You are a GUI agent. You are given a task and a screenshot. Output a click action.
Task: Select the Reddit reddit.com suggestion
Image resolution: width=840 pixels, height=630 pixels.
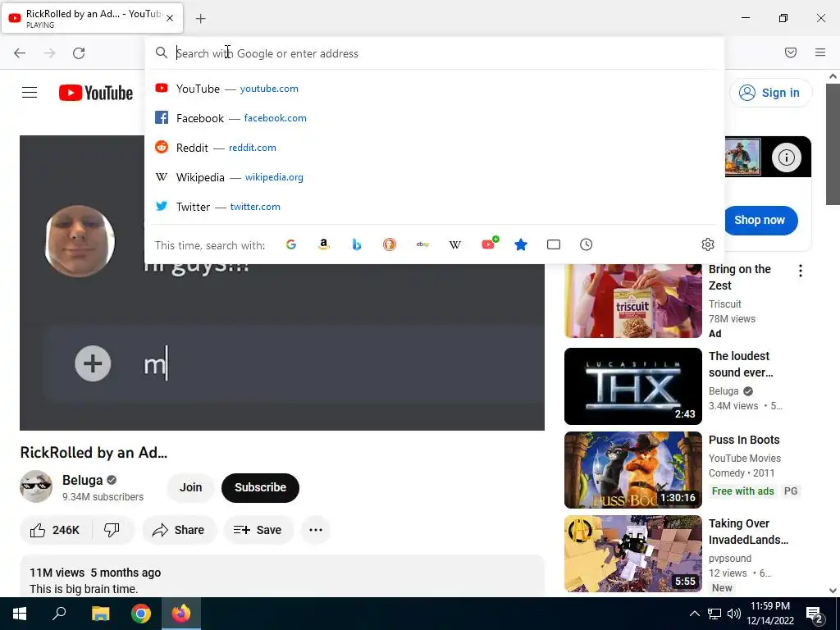pyautogui.click(x=434, y=148)
